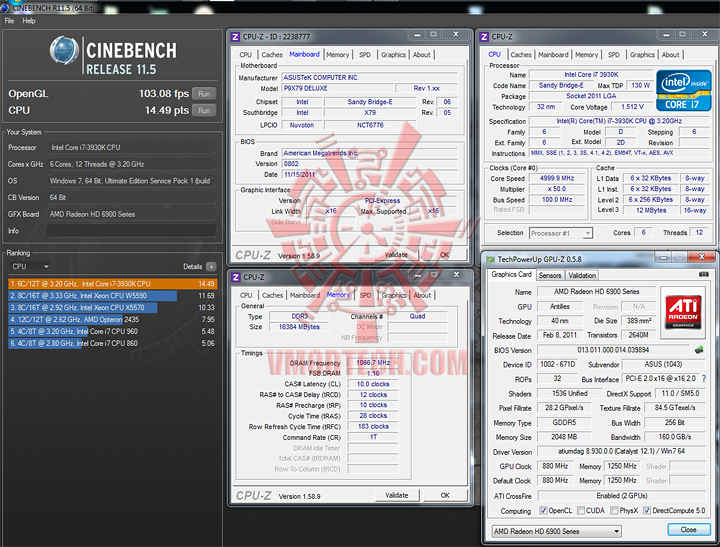Click Validate in Memory CPU-Z window
The width and height of the screenshot is (720, 547).
[397, 495]
